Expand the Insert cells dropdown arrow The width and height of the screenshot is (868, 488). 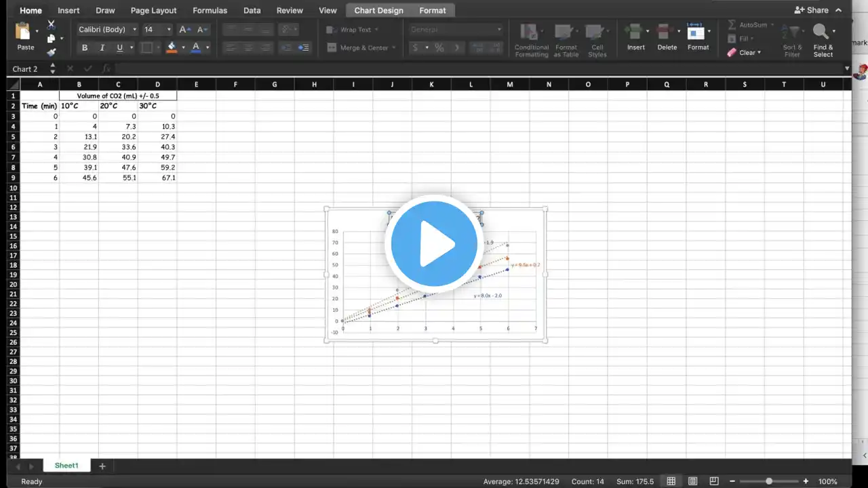click(x=648, y=31)
